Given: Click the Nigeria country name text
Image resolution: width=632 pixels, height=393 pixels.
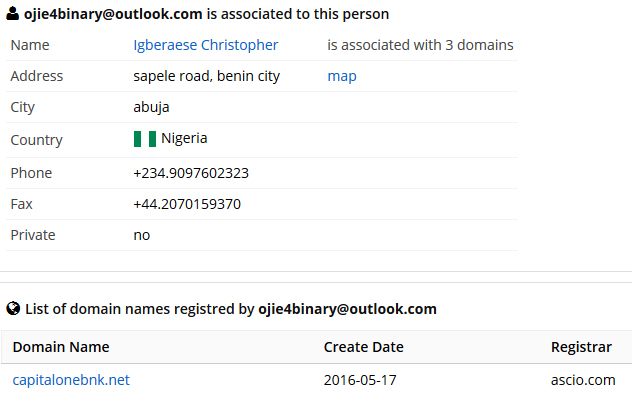Looking at the screenshot, I should [184, 138].
